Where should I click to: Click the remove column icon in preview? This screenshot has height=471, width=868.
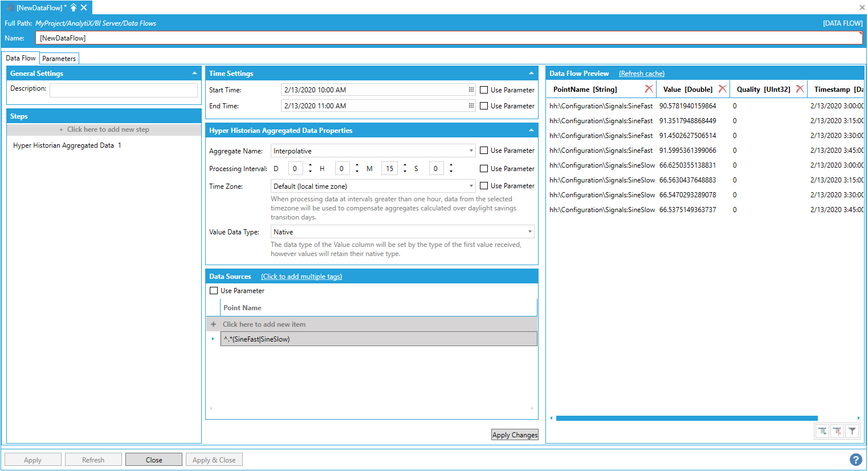click(x=837, y=431)
